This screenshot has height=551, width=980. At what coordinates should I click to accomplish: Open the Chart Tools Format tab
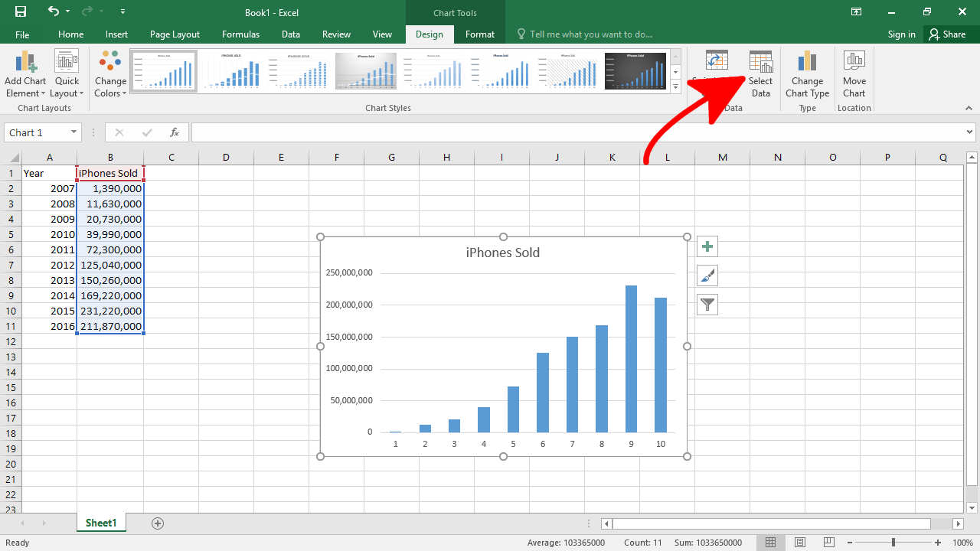[x=480, y=34]
